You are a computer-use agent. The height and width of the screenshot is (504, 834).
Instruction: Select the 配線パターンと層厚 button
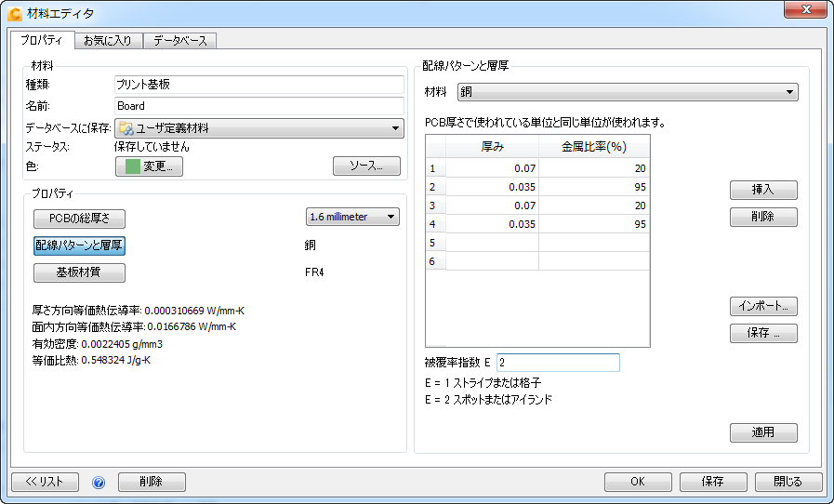(x=79, y=245)
